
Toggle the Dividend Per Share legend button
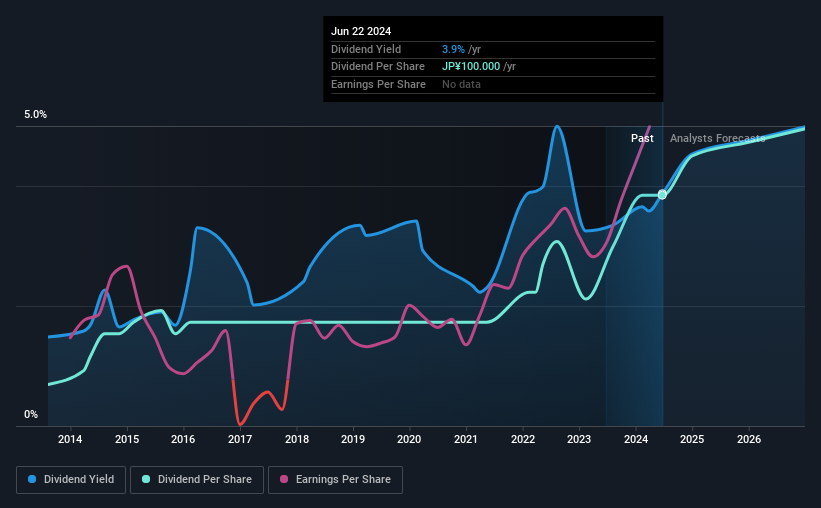click(197, 480)
